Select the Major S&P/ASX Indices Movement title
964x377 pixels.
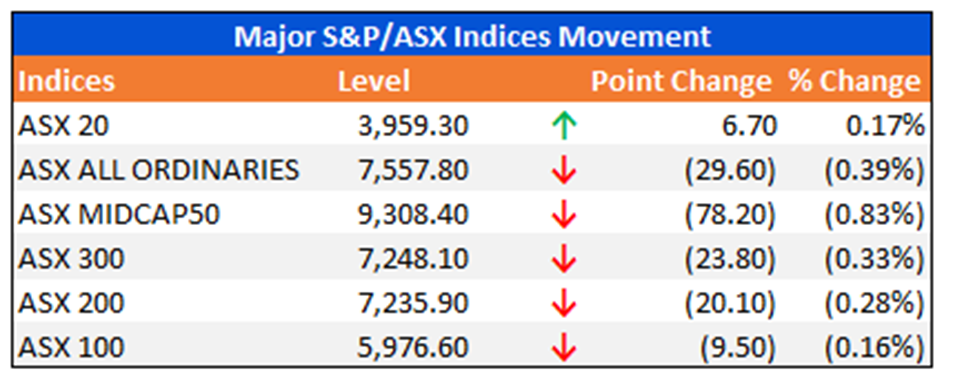(472, 37)
